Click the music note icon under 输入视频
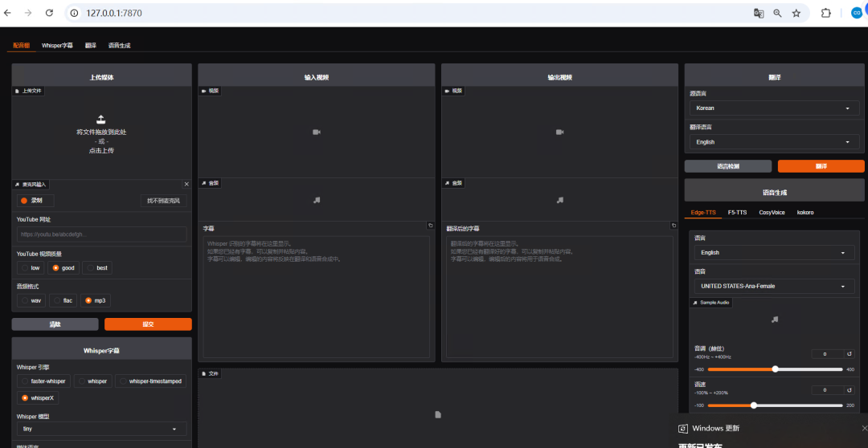The image size is (868, 448). (317, 200)
